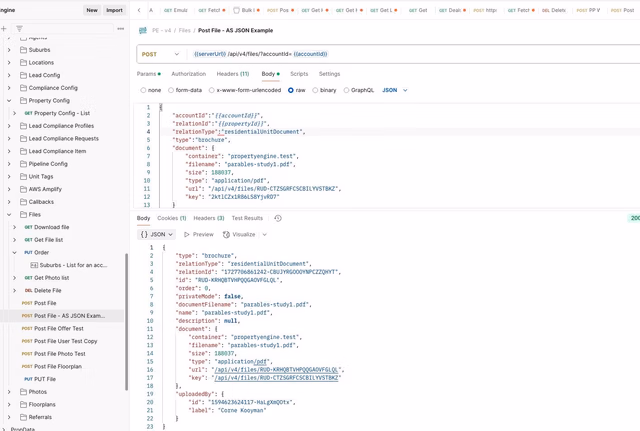Click the filter icon in sidebar search

[x=19, y=29]
